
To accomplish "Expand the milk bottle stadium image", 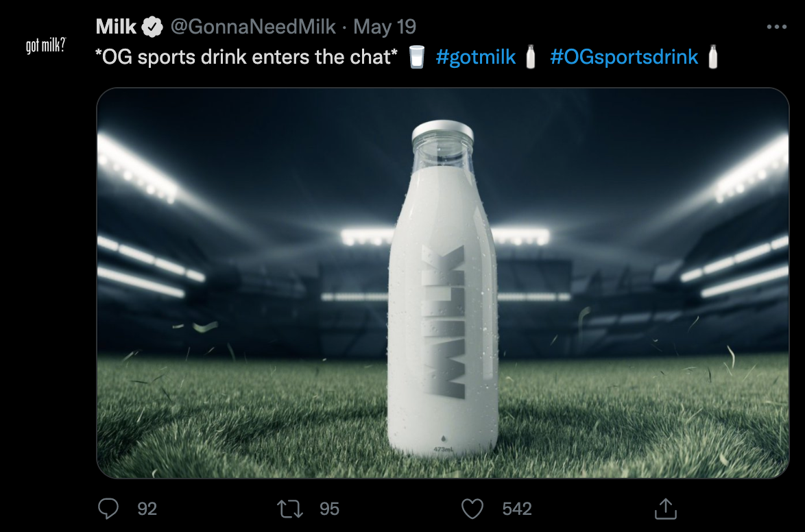I will point(442,283).
